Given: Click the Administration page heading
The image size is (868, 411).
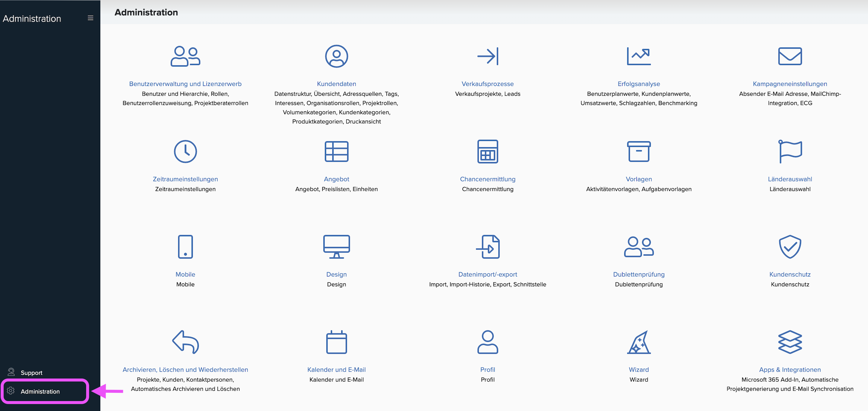Looking at the screenshot, I should (x=146, y=13).
